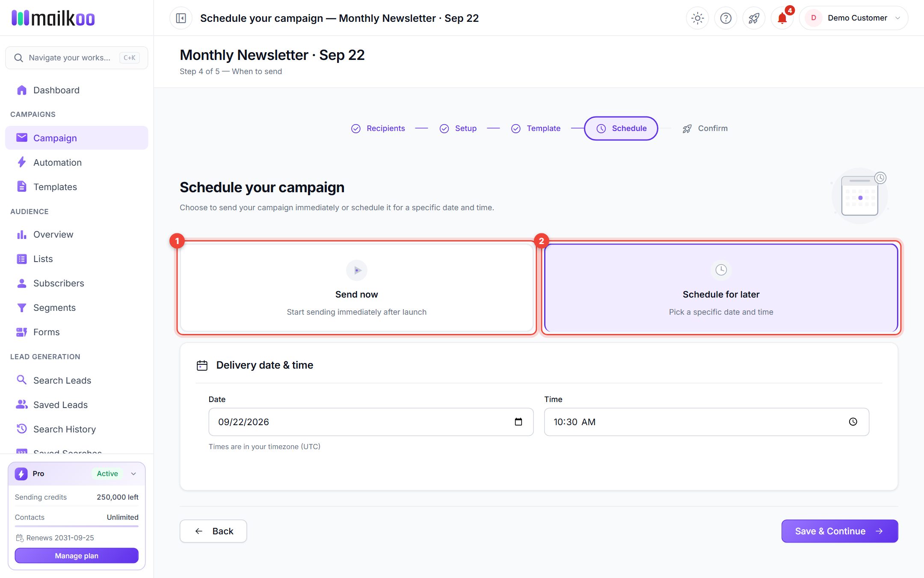Click the Delivery date calendar heading icon
The width and height of the screenshot is (924, 578).
click(x=202, y=365)
